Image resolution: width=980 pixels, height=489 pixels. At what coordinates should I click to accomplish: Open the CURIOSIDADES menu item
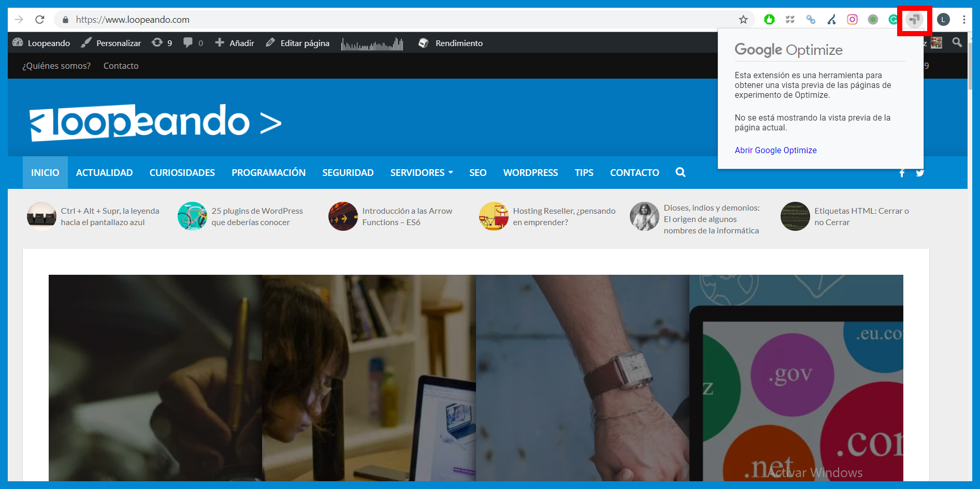182,172
